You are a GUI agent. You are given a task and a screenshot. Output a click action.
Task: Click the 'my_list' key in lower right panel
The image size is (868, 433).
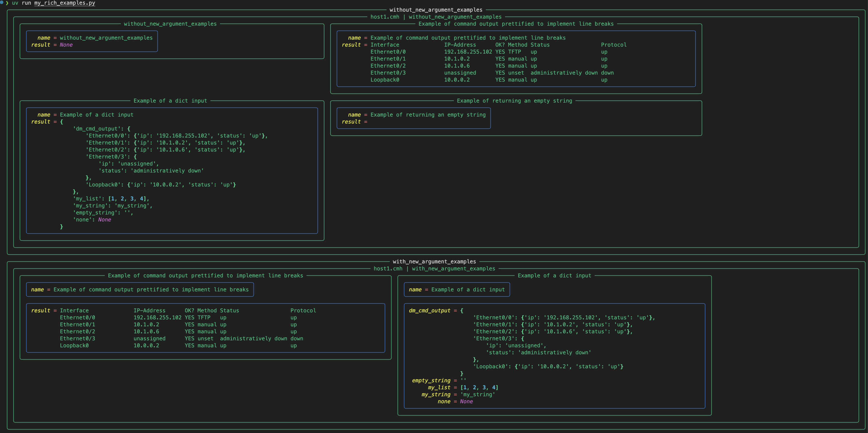coord(439,388)
